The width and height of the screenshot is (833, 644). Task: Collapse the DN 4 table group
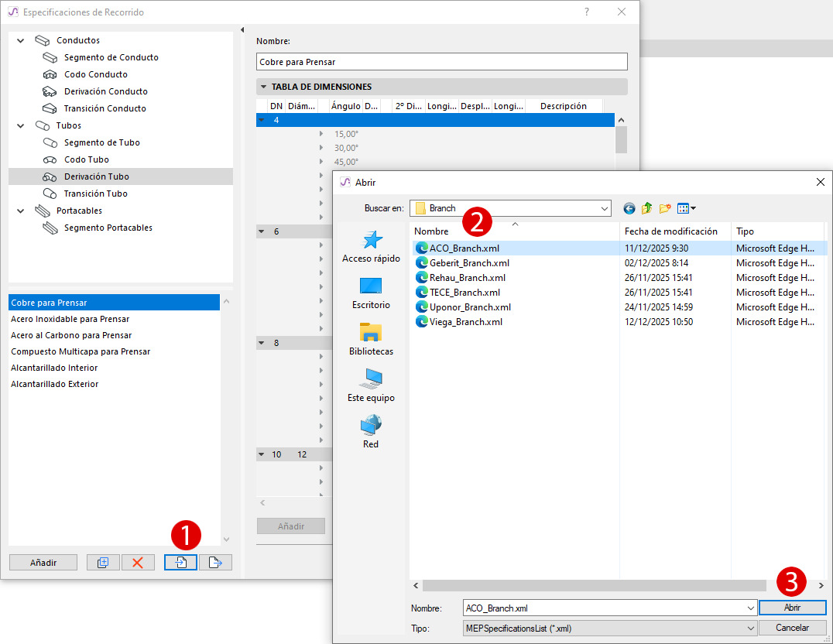tap(262, 120)
